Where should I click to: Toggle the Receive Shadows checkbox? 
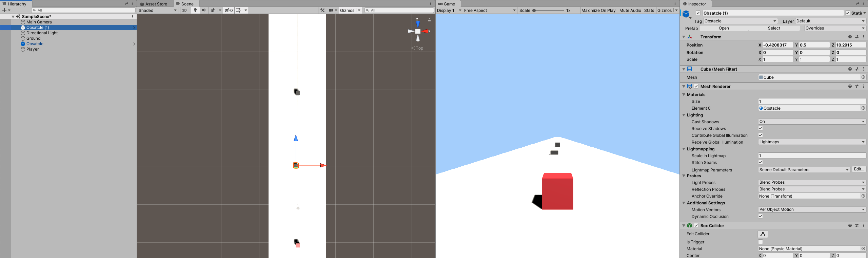761,128
